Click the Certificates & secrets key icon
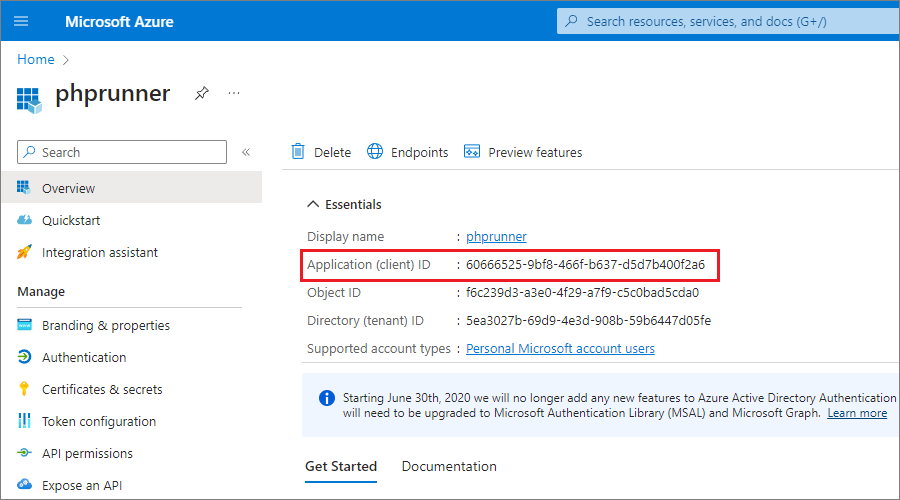The image size is (900, 500). [24, 389]
